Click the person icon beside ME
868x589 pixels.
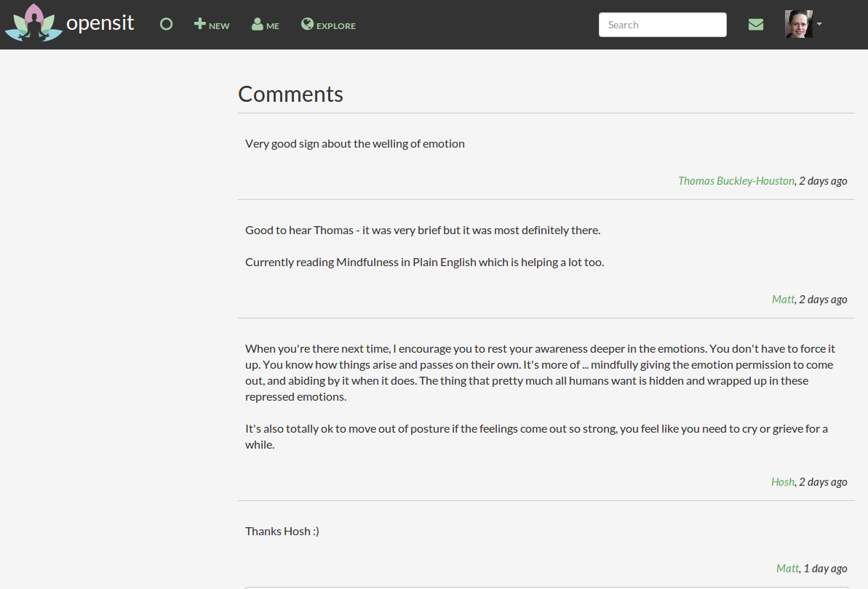tap(258, 24)
